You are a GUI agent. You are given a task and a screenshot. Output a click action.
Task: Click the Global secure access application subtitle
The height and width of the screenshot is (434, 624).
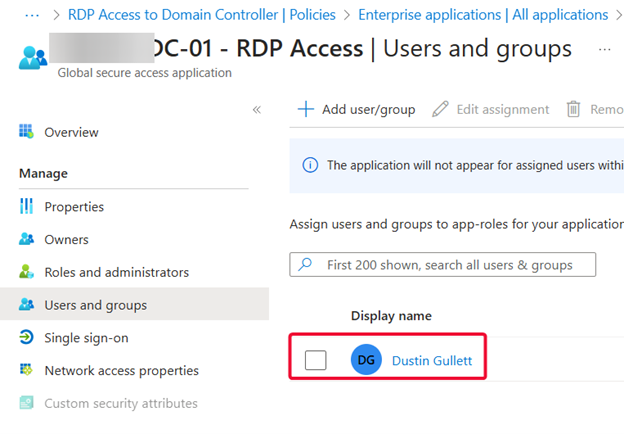(144, 73)
